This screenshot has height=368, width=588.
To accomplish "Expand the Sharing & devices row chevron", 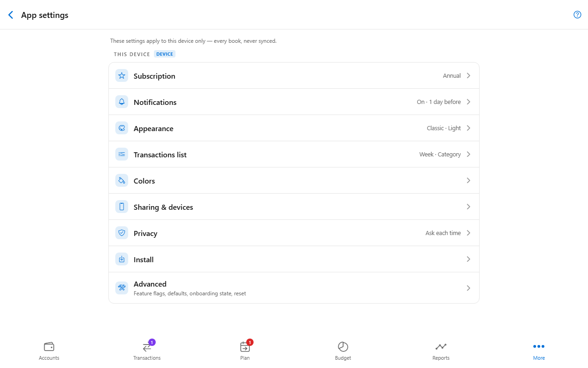I will click(x=469, y=207).
